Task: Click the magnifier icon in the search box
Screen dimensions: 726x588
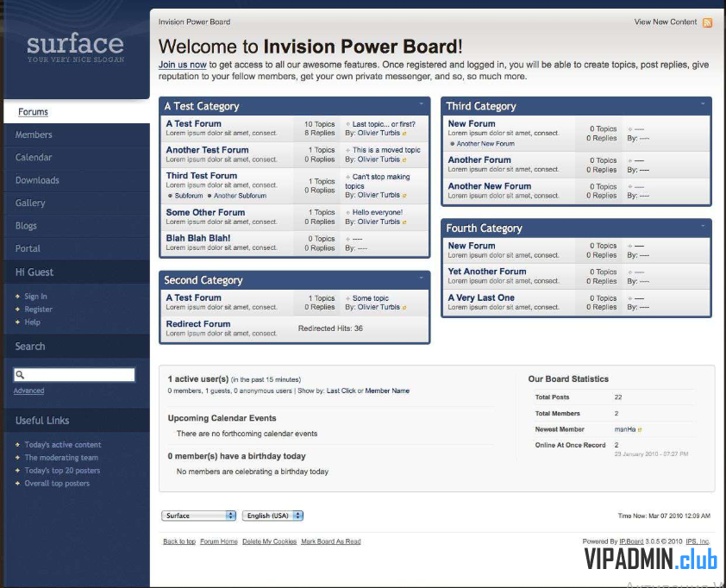Action: point(20,374)
